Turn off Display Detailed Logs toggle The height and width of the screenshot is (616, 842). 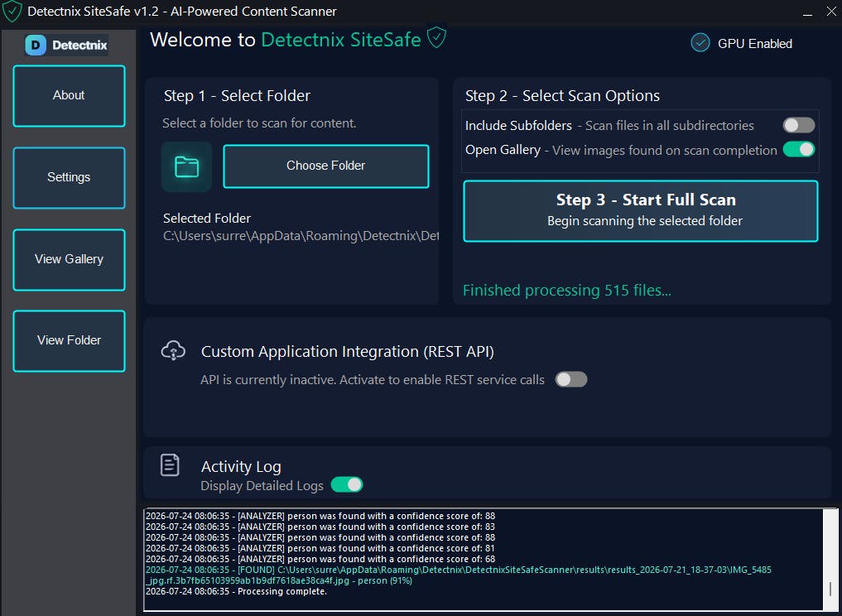(347, 484)
